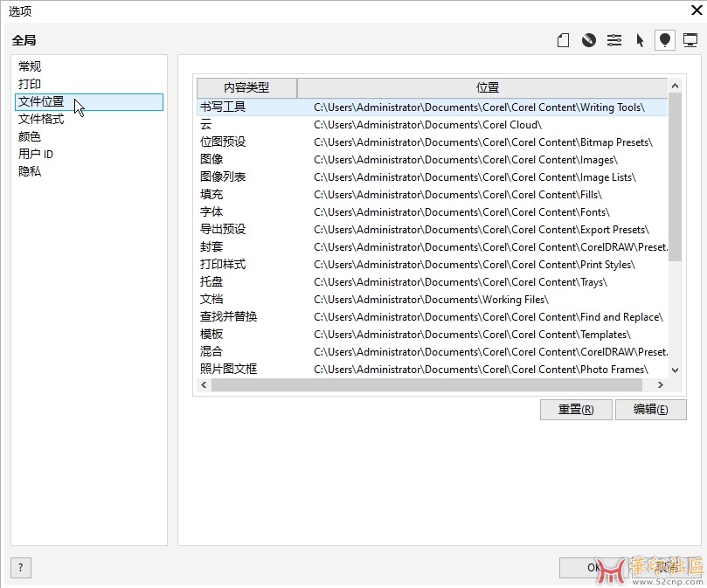The height and width of the screenshot is (588, 707).
Task: Go to the 颜色 settings category
Action: [30, 136]
